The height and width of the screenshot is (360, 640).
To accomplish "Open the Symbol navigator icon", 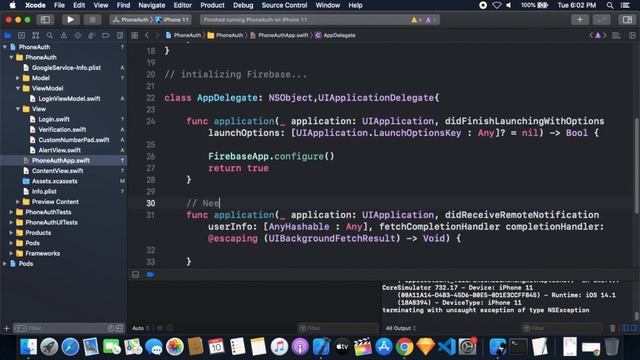I will (36, 36).
